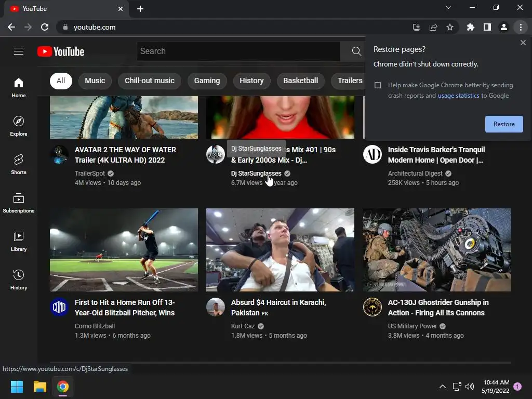Open Explore in sidebar

pos(19,126)
